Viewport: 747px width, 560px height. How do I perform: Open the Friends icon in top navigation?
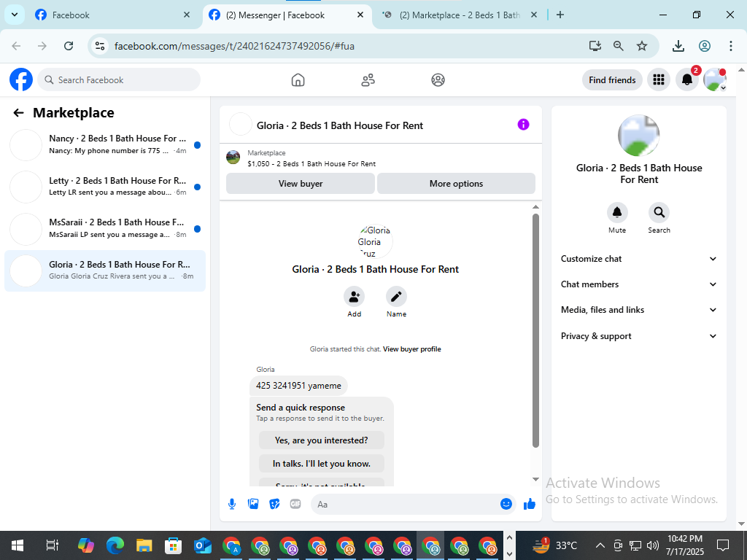pos(368,80)
